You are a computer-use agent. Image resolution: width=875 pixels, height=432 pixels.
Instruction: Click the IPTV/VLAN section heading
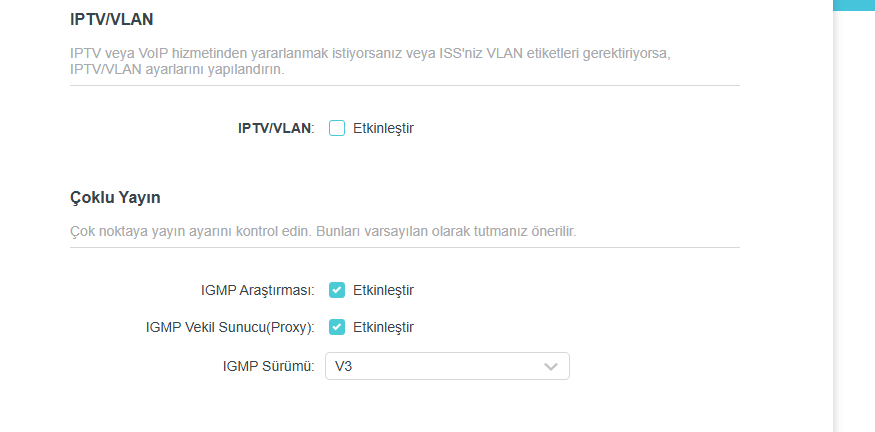[111, 19]
